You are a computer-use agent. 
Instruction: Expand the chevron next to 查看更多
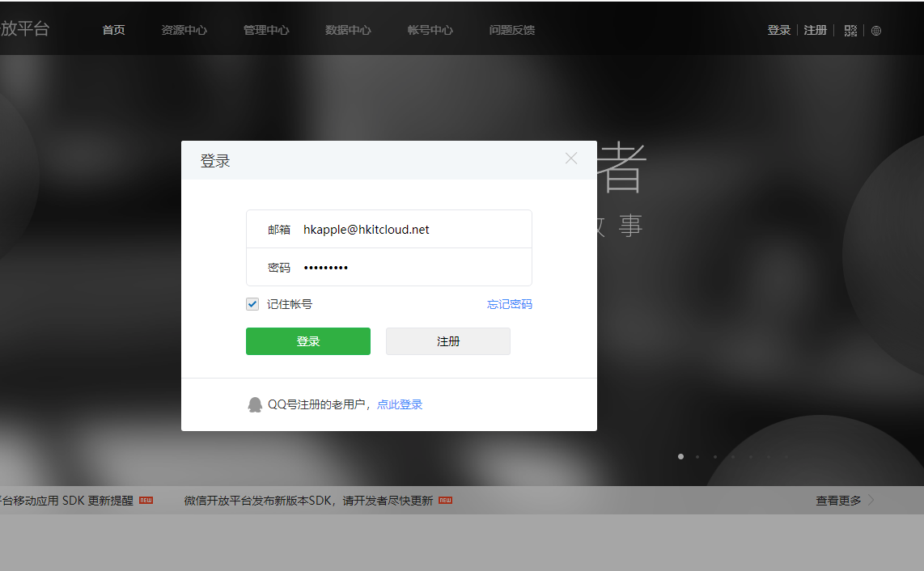[871, 501]
